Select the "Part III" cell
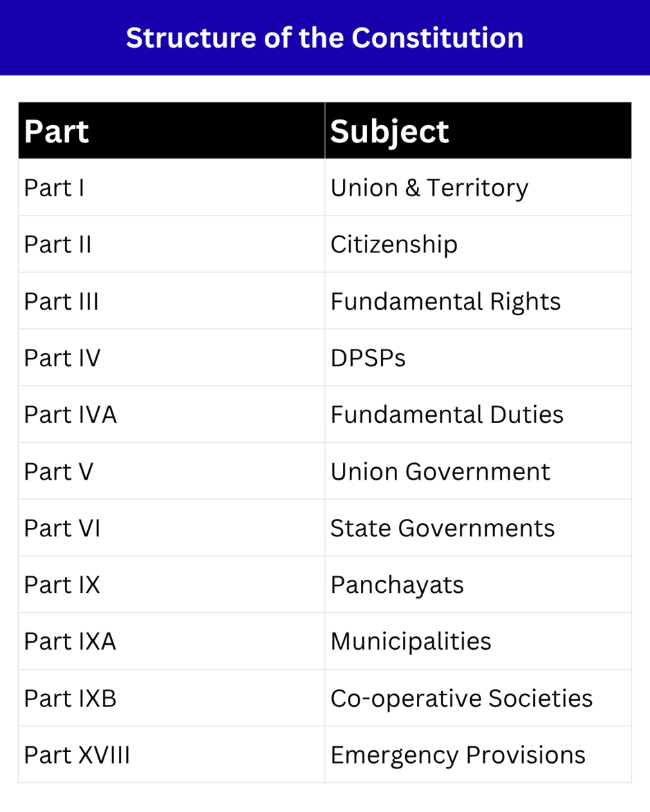Screen dimensions: 650x812 click(61, 301)
